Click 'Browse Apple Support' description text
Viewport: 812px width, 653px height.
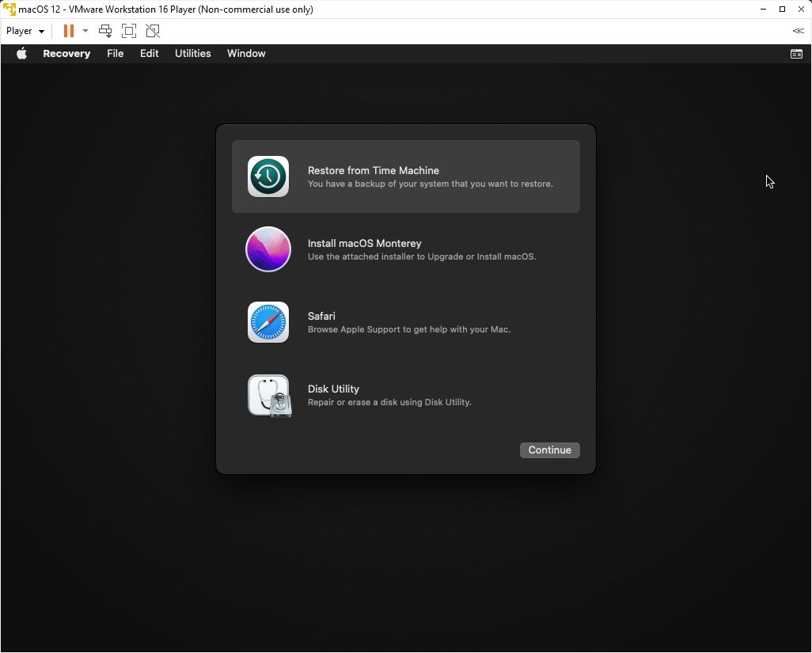click(x=409, y=329)
